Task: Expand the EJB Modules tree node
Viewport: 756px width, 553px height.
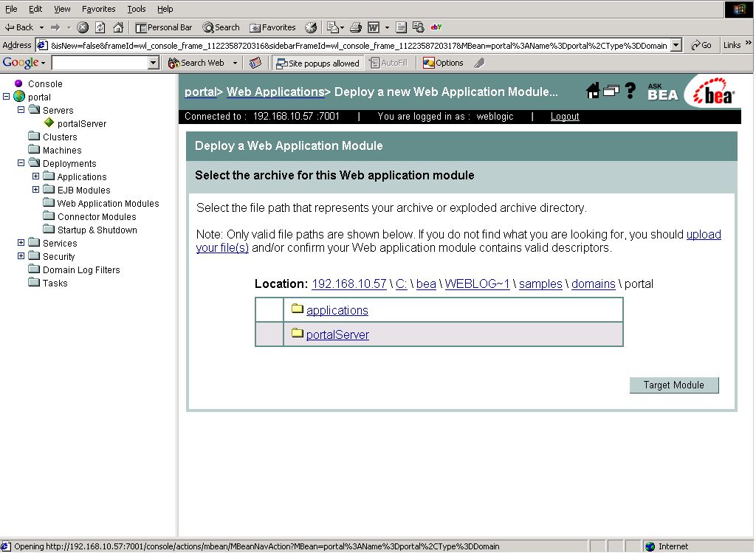Action: click(x=35, y=190)
